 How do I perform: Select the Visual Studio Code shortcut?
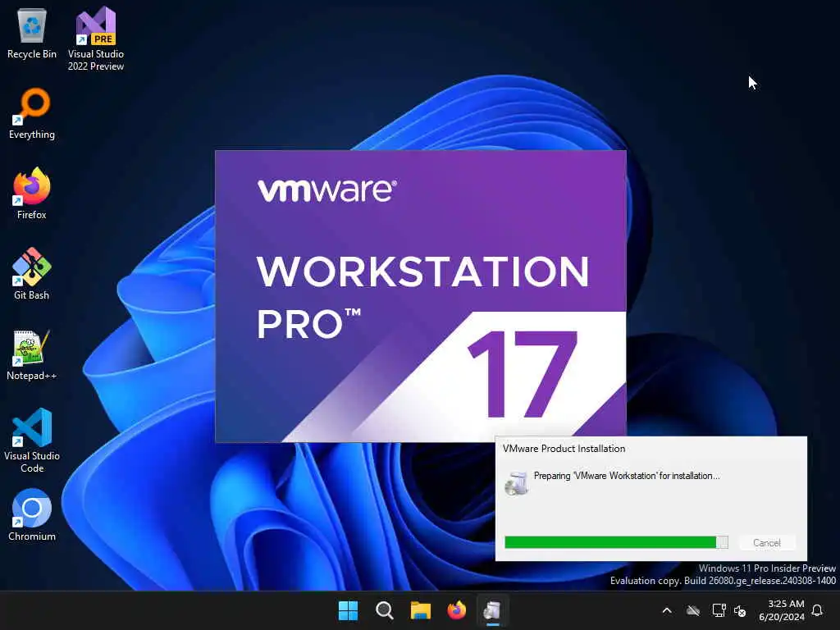[32, 441]
